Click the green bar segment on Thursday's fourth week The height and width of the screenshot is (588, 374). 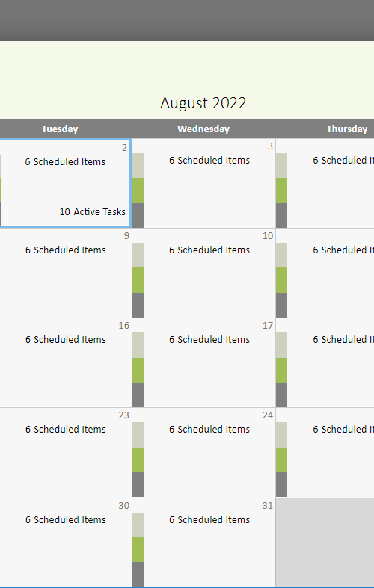point(282,459)
